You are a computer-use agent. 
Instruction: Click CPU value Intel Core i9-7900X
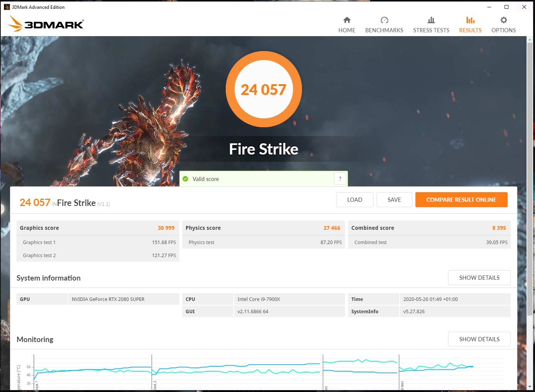pos(259,299)
